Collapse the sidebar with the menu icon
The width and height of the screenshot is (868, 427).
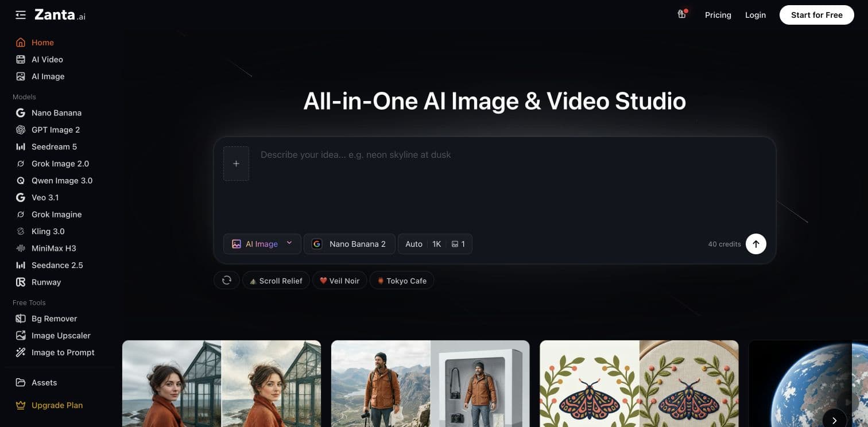coord(21,15)
